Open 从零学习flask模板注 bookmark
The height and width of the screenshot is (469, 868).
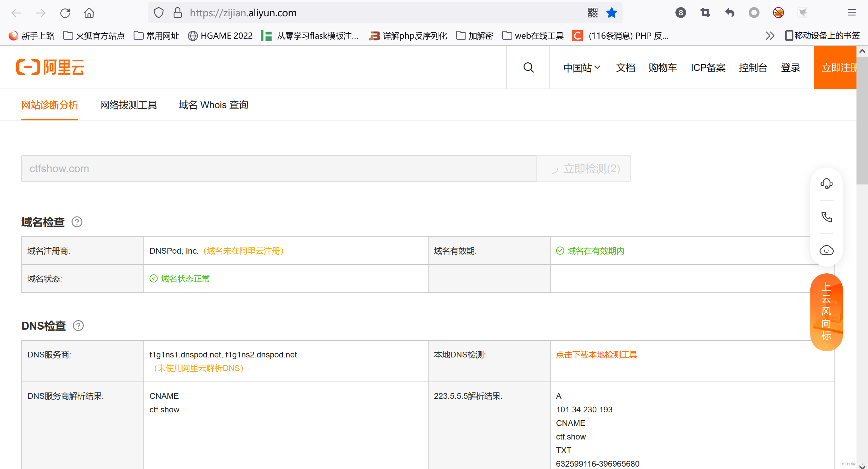tap(310, 36)
